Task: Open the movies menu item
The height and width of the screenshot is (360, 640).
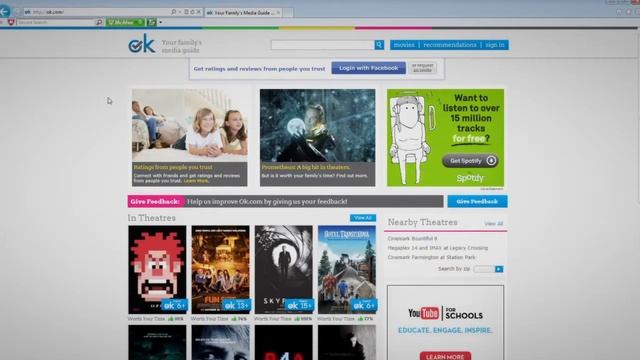Action: pyautogui.click(x=404, y=45)
